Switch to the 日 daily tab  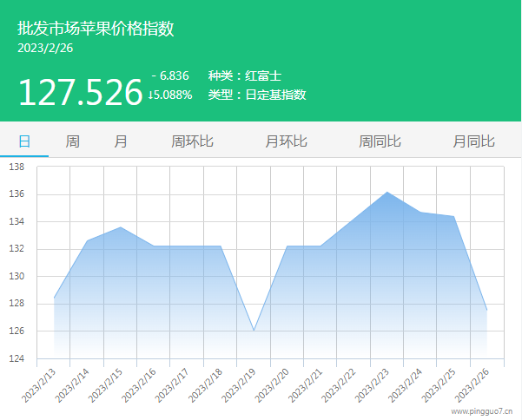pyautogui.click(x=24, y=141)
